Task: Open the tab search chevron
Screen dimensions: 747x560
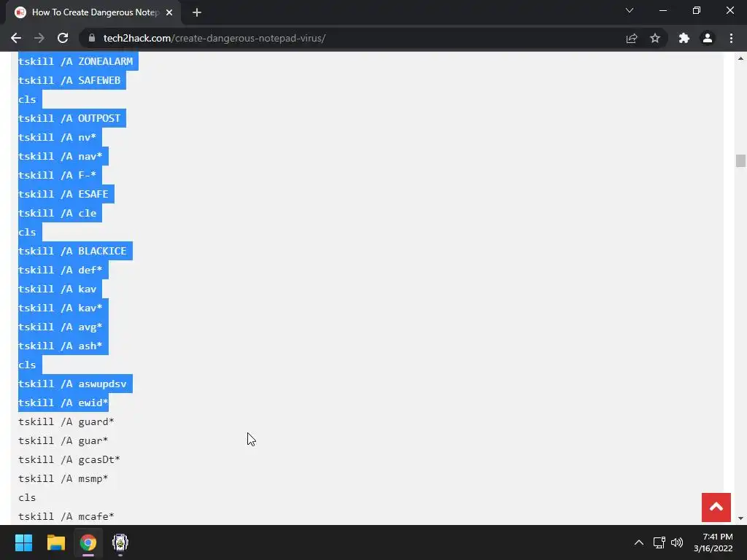Action: click(630, 10)
